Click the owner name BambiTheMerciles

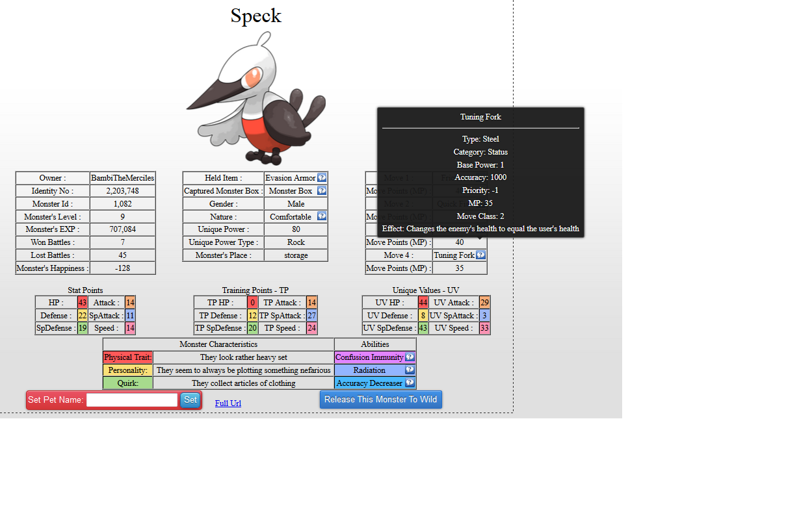[122, 178]
